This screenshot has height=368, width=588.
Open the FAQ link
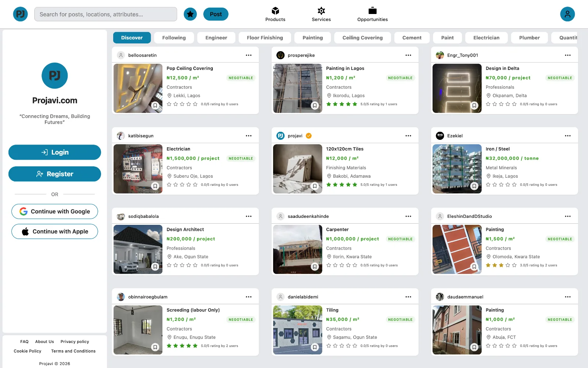pos(24,342)
